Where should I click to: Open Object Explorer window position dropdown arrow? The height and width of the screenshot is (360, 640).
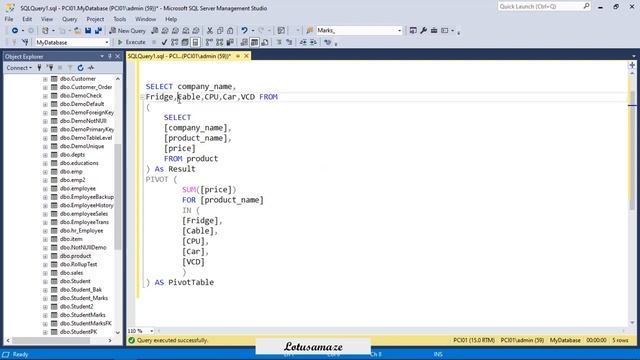click(x=102, y=56)
